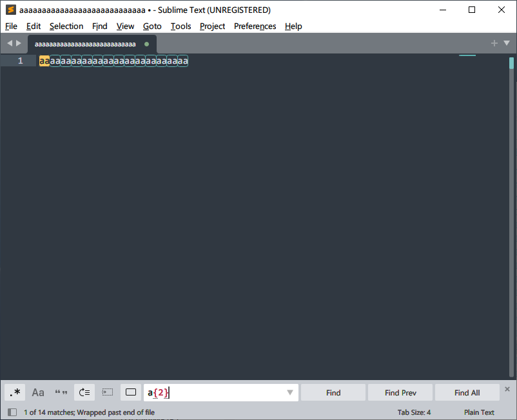Expand the Plain Text syntax selector
This screenshot has width=517, height=420.
point(479,412)
